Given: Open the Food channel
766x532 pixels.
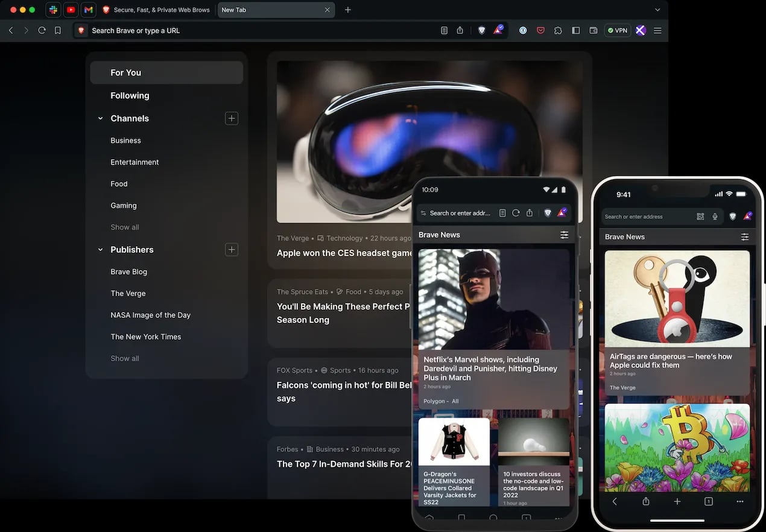Looking at the screenshot, I should tap(119, 184).
